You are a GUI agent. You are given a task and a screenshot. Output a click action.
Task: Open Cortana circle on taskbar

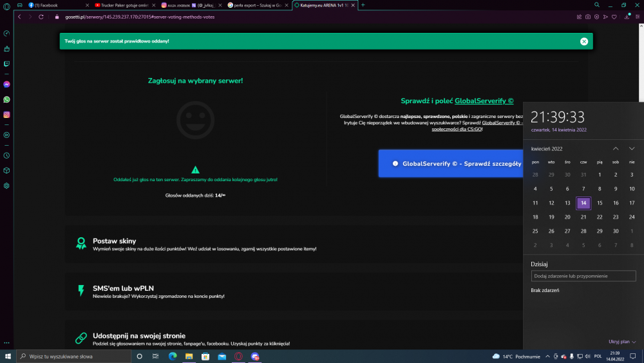click(x=139, y=357)
